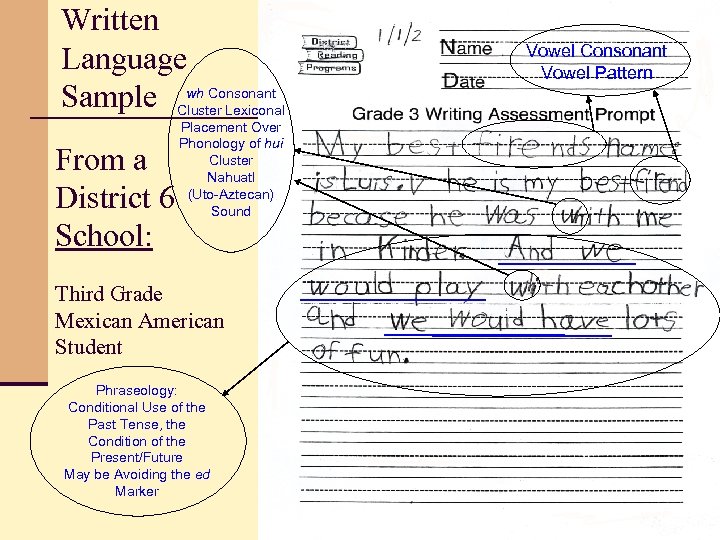720x540 pixels.
Task: Click the underlined phrase 'we would have'
Action: [x=499, y=320]
